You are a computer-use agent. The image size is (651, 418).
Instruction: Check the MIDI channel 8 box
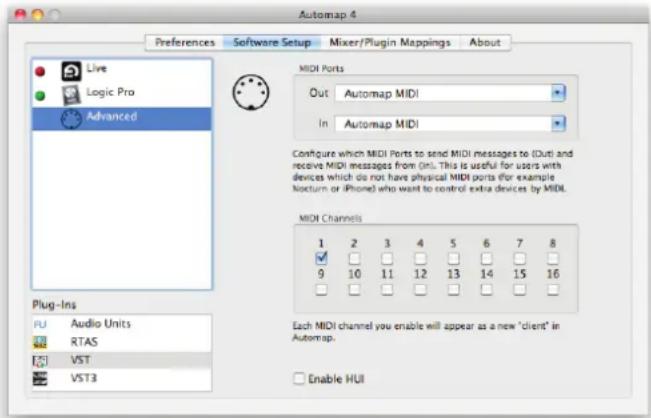tap(553, 259)
